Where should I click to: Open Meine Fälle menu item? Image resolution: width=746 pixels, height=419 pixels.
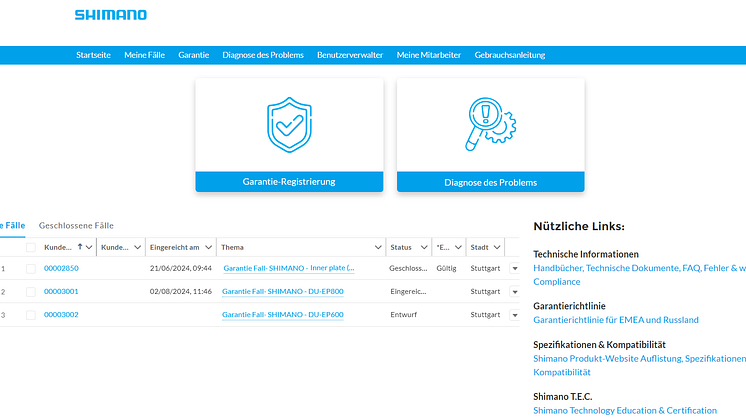[x=144, y=55]
